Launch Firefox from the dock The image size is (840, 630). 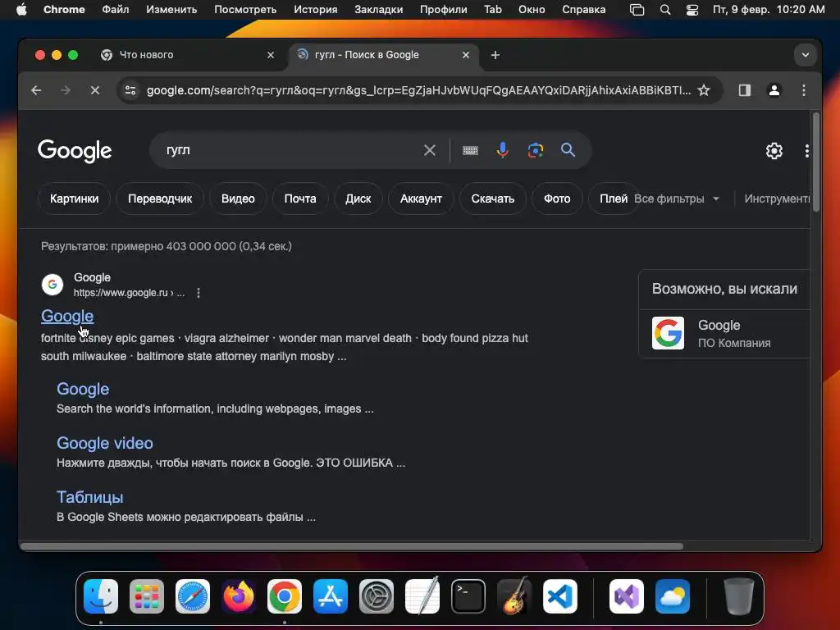coord(239,596)
